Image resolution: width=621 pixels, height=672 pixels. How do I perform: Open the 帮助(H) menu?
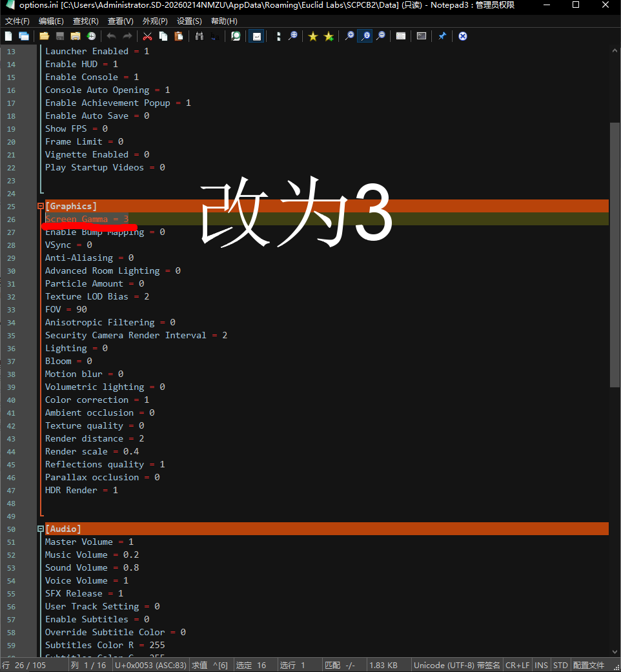click(224, 21)
